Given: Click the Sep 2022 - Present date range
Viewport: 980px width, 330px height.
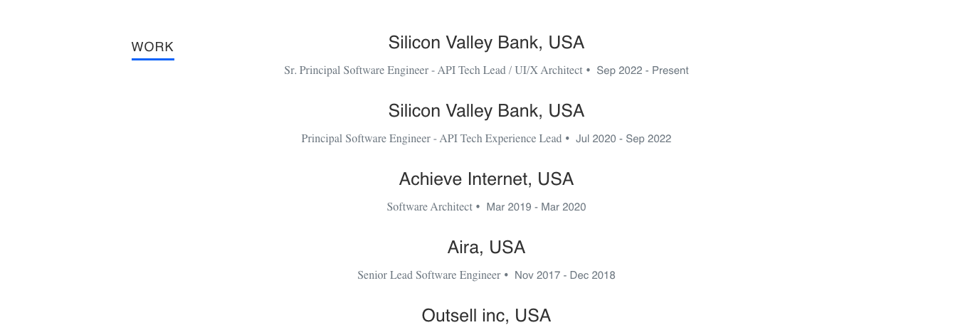Looking at the screenshot, I should tap(643, 70).
